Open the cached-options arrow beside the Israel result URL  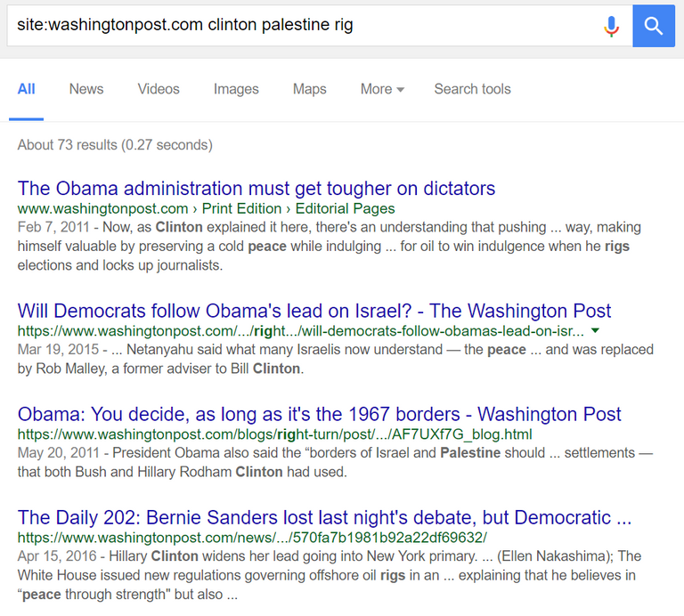tap(595, 331)
